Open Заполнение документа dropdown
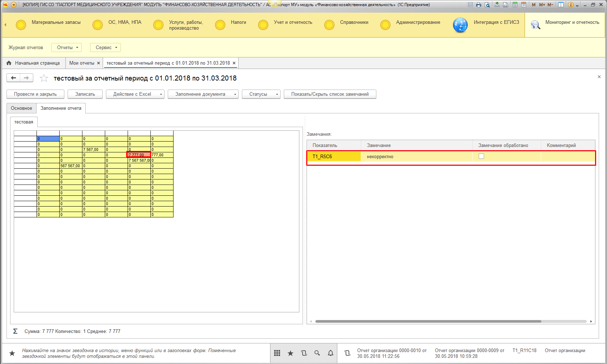The image size is (607, 364). (x=203, y=94)
